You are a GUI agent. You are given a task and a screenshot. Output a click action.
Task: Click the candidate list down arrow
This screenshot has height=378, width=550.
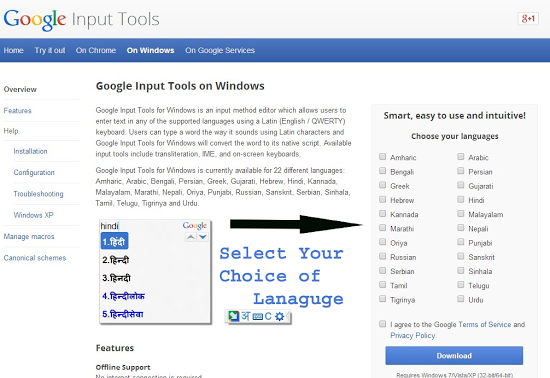[x=202, y=237]
